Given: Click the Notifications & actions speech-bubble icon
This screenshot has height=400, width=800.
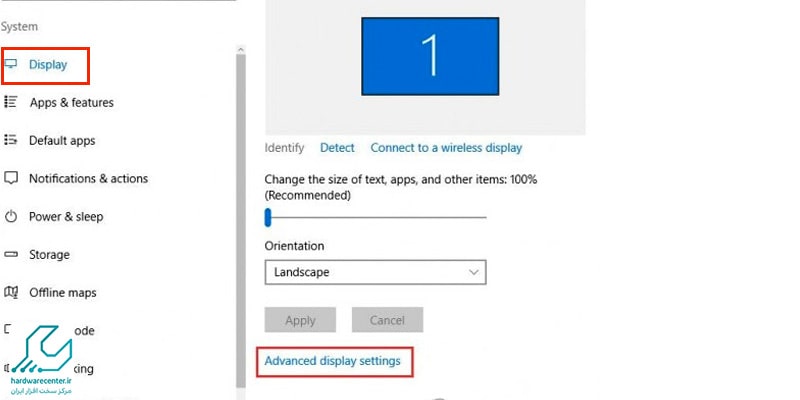Looking at the screenshot, I should pyautogui.click(x=11, y=178).
